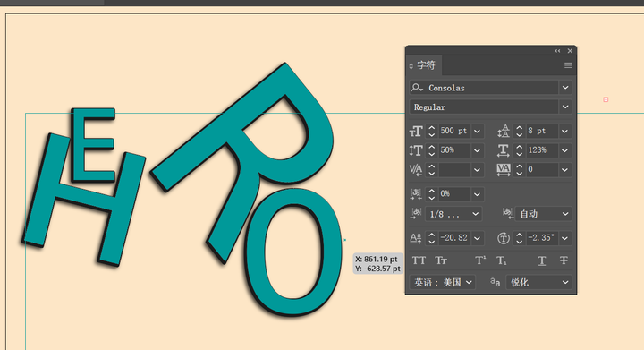Click the 123% horizontal scale field
Image resolution: width=644 pixels, height=350 pixels.
coord(542,150)
